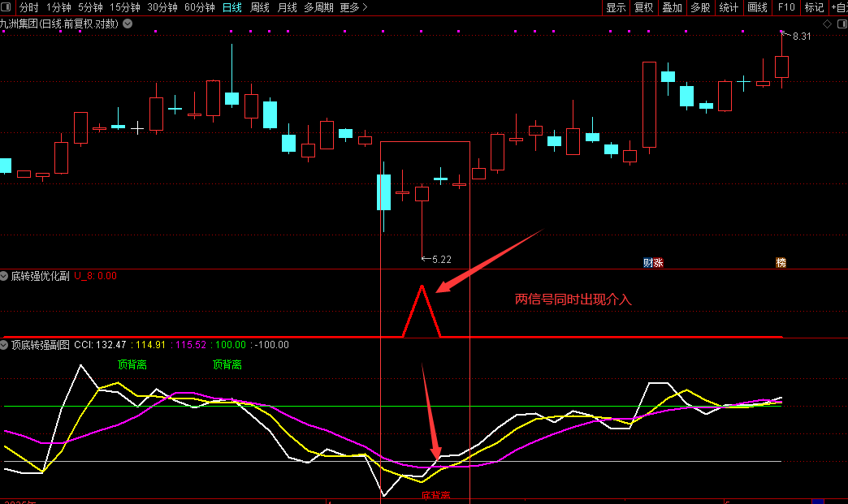Viewport: 848px width, 504px height.
Task: Click the 顶底转强副图 indicator name
Action: pos(40,345)
